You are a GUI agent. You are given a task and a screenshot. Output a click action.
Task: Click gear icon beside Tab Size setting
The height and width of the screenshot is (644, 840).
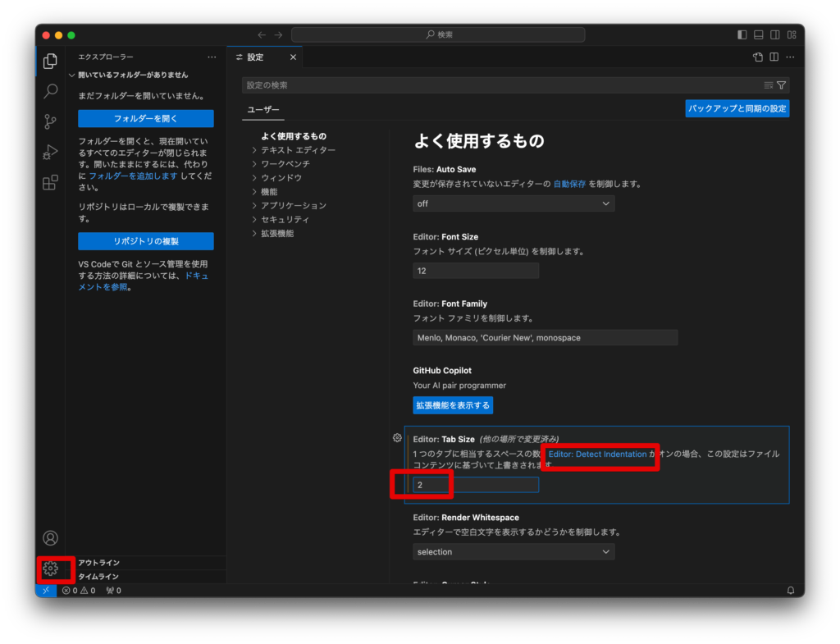(397, 438)
